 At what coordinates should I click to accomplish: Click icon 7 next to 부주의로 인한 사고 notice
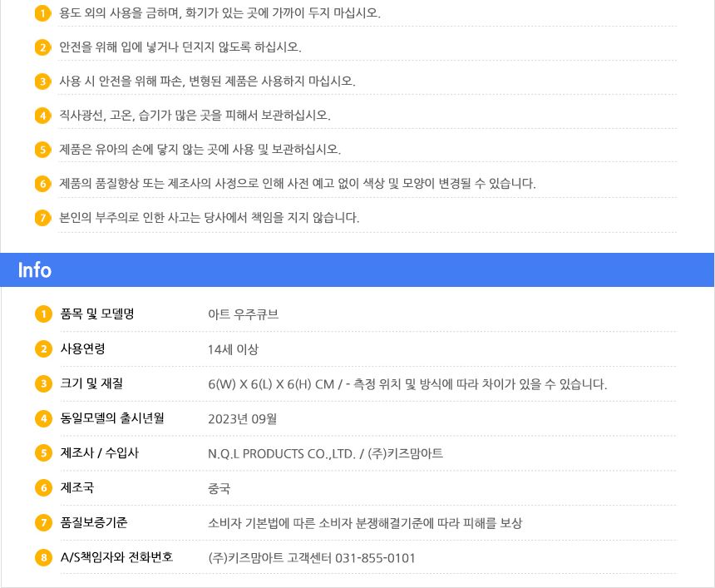42,217
